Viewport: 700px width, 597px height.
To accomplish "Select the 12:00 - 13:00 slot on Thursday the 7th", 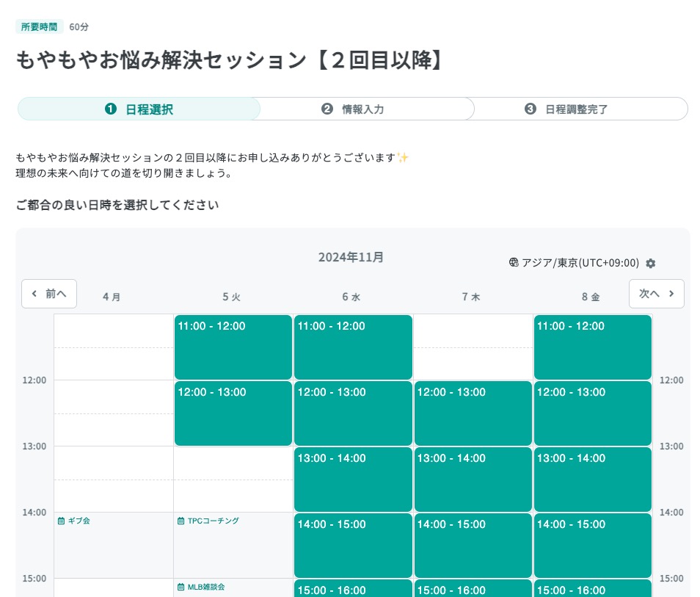I will 473,413.
